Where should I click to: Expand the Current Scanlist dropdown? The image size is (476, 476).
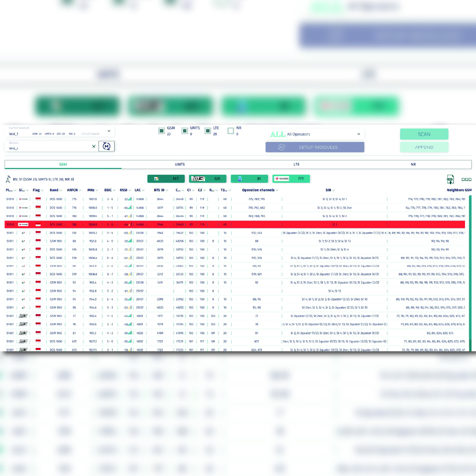point(109,131)
